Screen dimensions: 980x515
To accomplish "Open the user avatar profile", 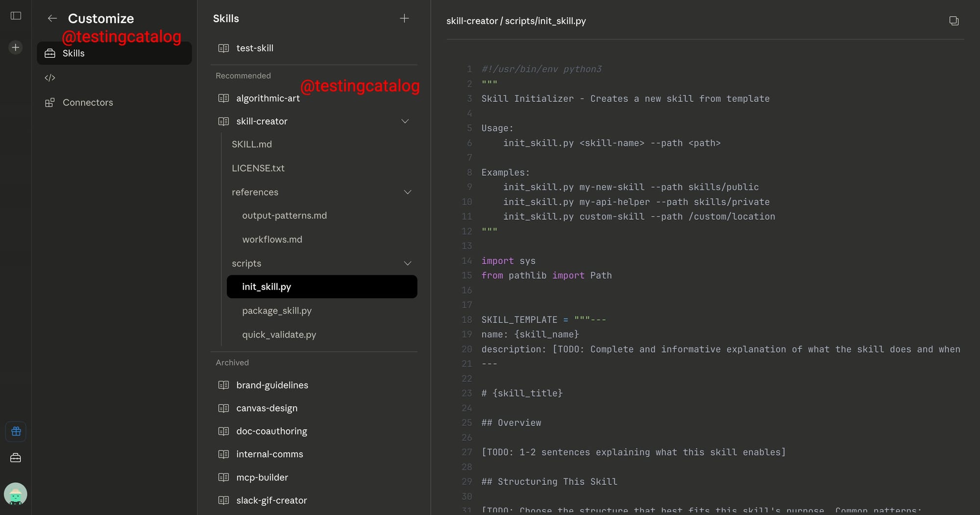I will (16, 494).
